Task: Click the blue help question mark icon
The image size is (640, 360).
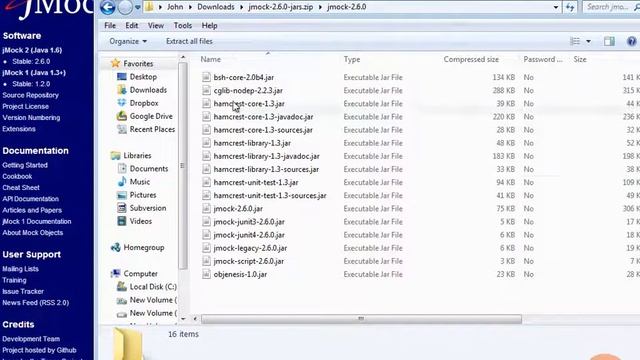Action: click(631, 41)
